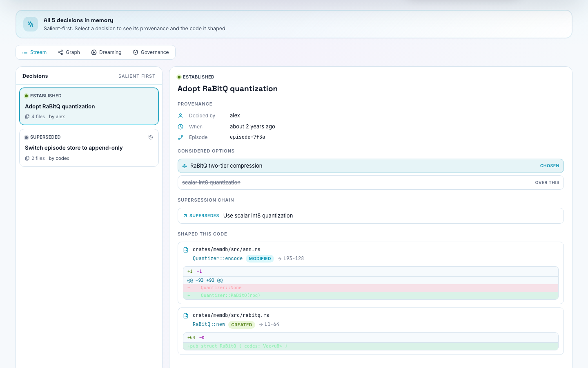
Task: Click by codex author label
Action: (59, 158)
